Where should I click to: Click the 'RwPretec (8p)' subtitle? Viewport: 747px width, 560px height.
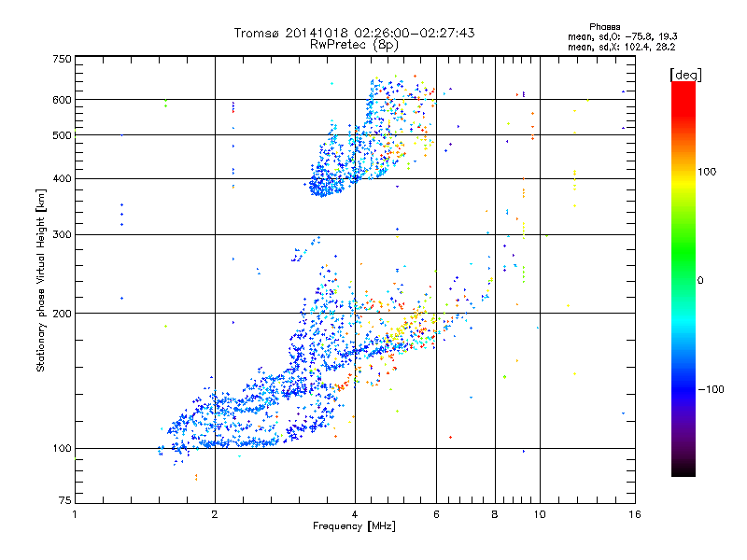pos(354,45)
